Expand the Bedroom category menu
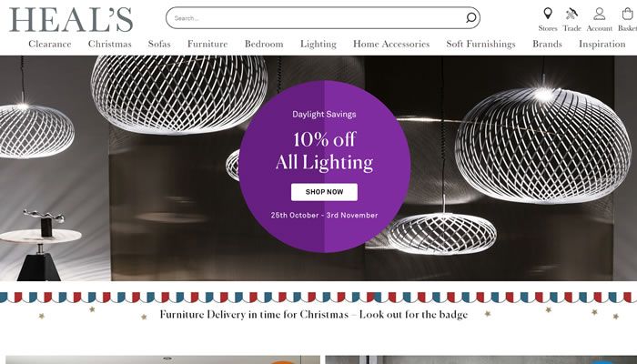The height and width of the screenshot is (364, 637). tap(264, 44)
